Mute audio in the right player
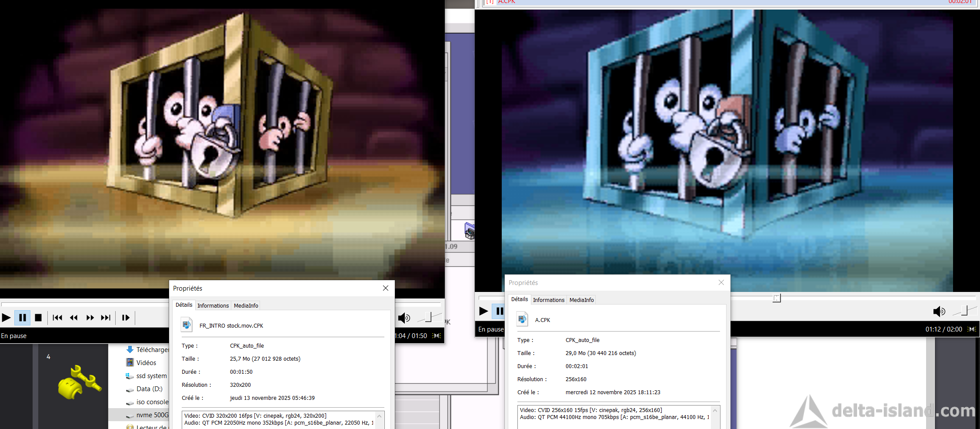This screenshot has height=429, width=980. tap(939, 312)
